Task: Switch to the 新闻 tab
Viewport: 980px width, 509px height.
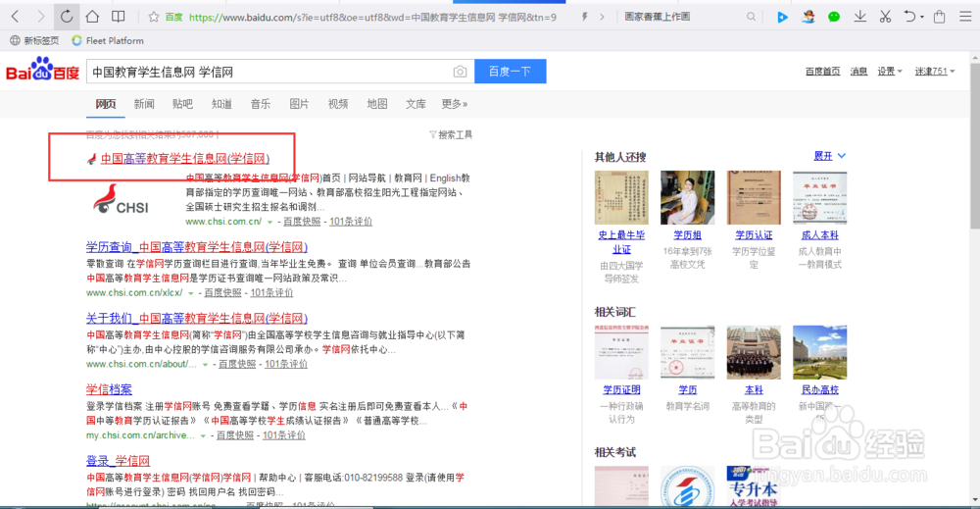Action: pyautogui.click(x=144, y=104)
